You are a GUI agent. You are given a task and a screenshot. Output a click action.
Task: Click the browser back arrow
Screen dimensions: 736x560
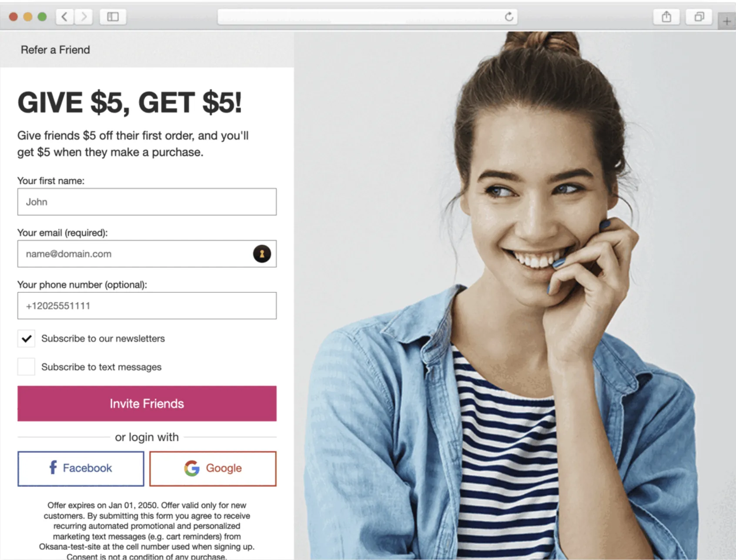point(65,17)
